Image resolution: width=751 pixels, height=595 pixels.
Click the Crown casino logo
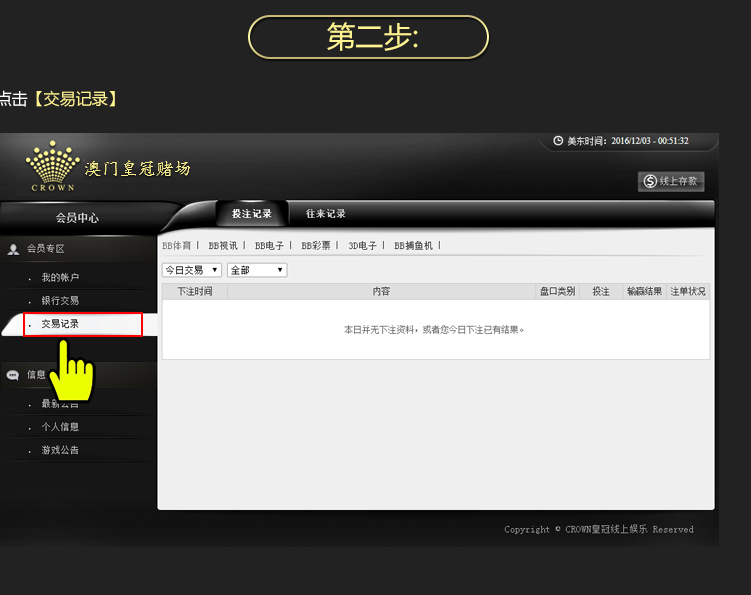click(53, 166)
